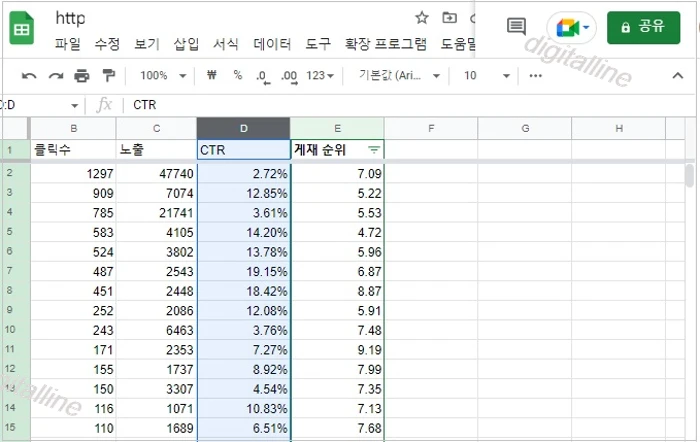Screen dimensions: 700x442
Task: Click cell with value 5.53
Action: pos(337,213)
